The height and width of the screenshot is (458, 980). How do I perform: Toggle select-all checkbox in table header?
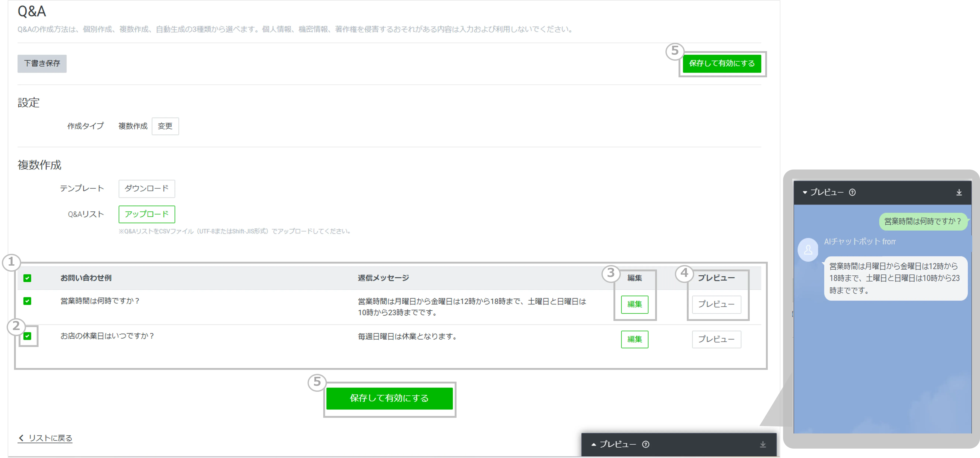pos(27,278)
